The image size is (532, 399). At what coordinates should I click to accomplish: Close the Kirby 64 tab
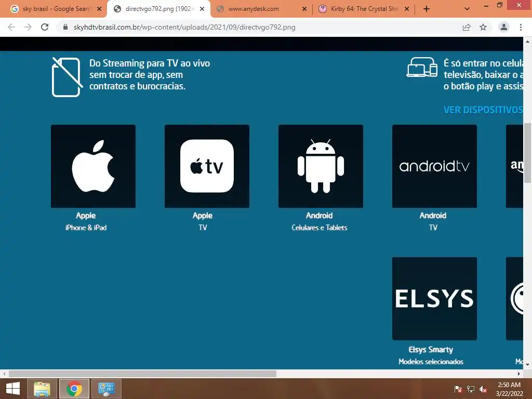(407, 9)
